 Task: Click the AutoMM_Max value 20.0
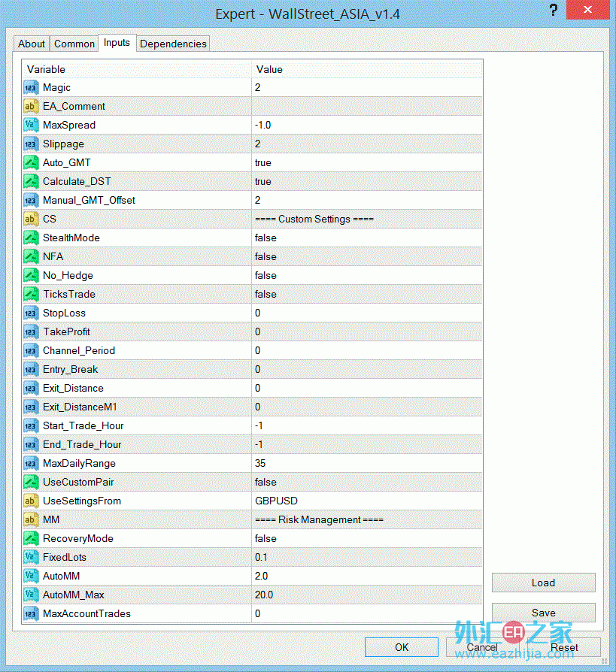pos(264,595)
